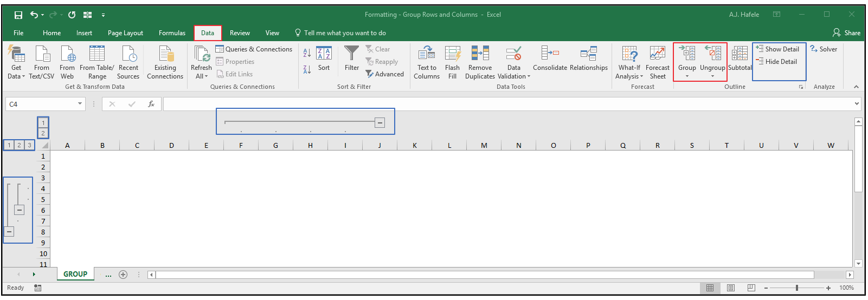Show column outline level 1
Screen dimensions: 868x300
pos(43,123)
